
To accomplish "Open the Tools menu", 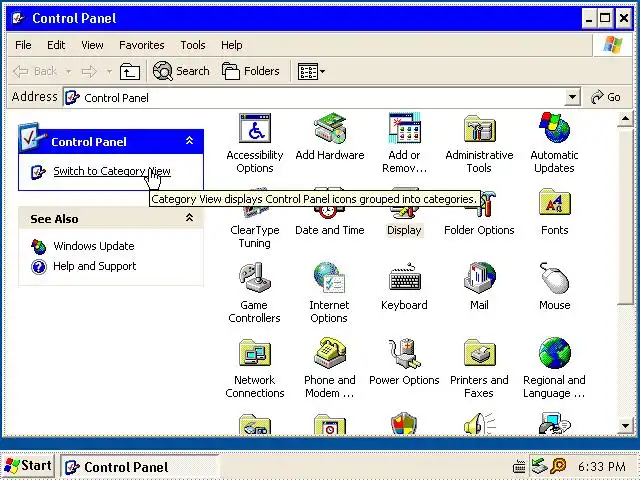I will click(193, 45).
